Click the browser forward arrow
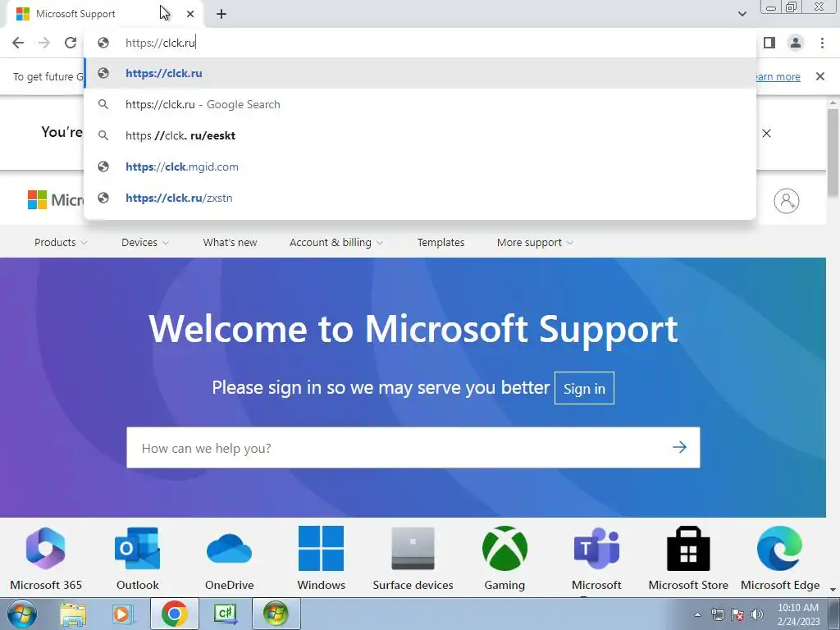This screenshot has height=630, width=840. 44,43
